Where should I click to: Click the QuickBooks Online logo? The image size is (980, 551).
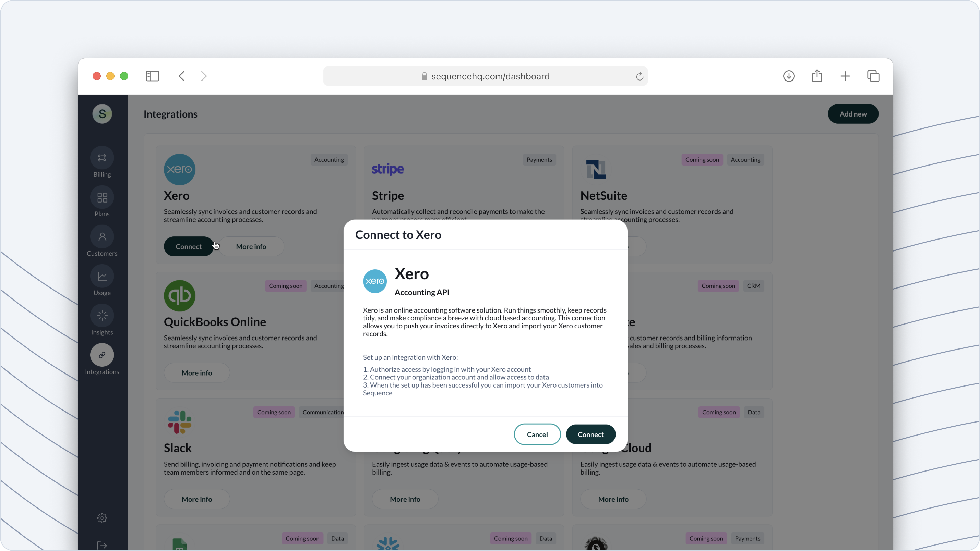[x=180, y=295]
